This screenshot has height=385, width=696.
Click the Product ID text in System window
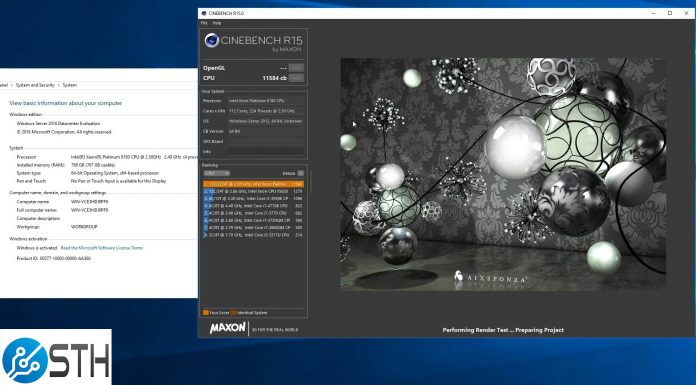tap(54, 258)
